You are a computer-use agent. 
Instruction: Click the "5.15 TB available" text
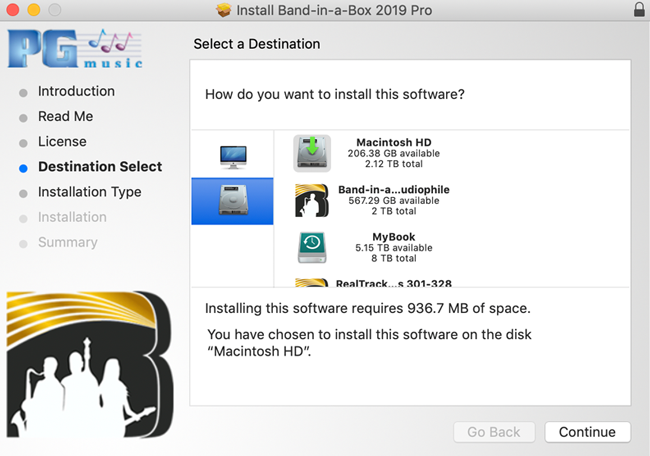pyautogui.click(x=393, y=248)
